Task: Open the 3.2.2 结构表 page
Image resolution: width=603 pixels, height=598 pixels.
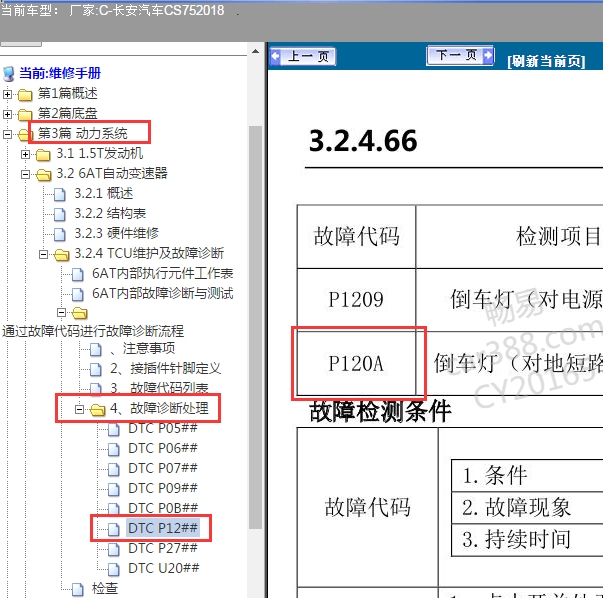Action: click(110, 213)
